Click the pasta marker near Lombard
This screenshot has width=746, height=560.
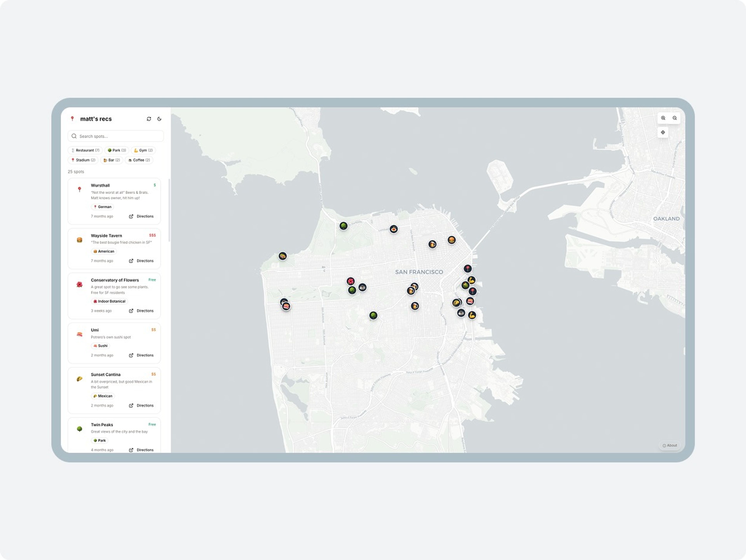click(394, 229)
